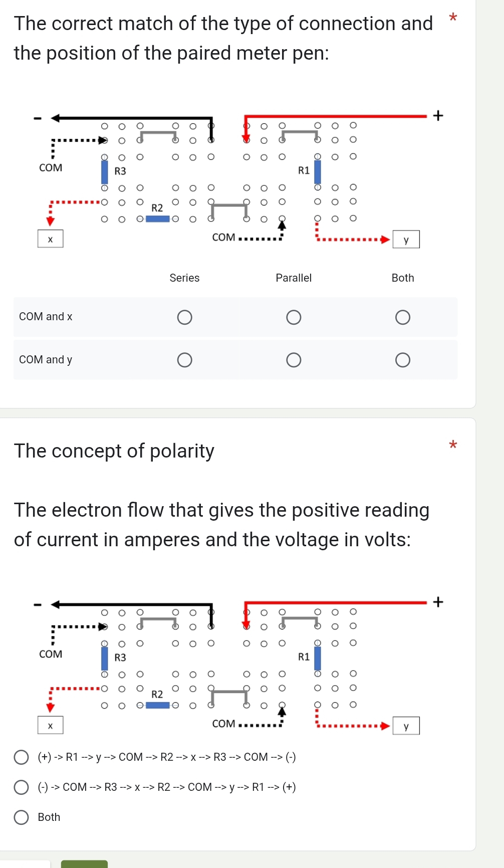Click the "COM and y" row label
Viewport: 504px width, 868px height.
(x=46, y=360)
